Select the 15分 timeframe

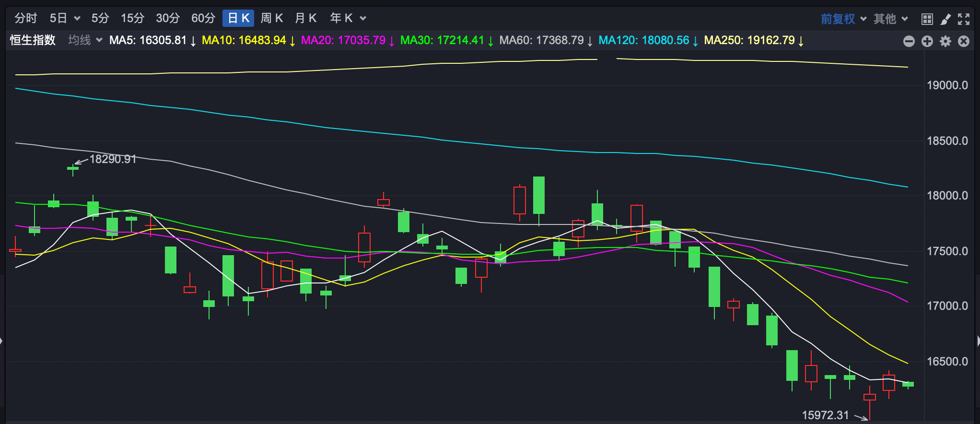(x=132, y=18)
